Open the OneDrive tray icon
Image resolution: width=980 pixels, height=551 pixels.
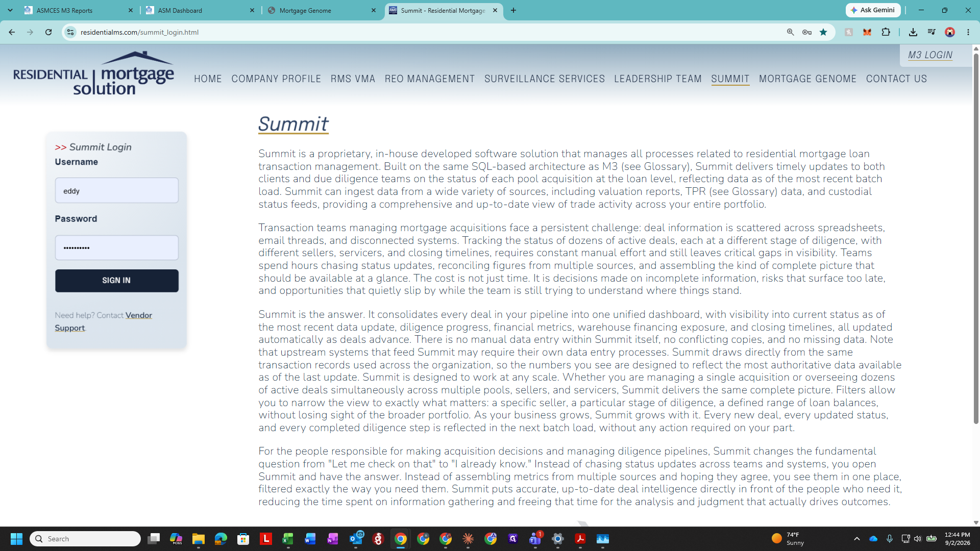point(873,539)
